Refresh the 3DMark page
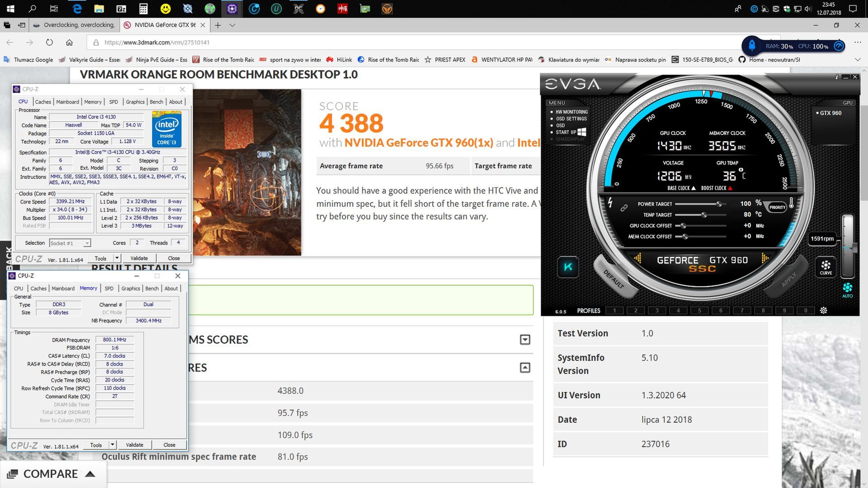This screenshot has height=488, width=868. [49, 42]
